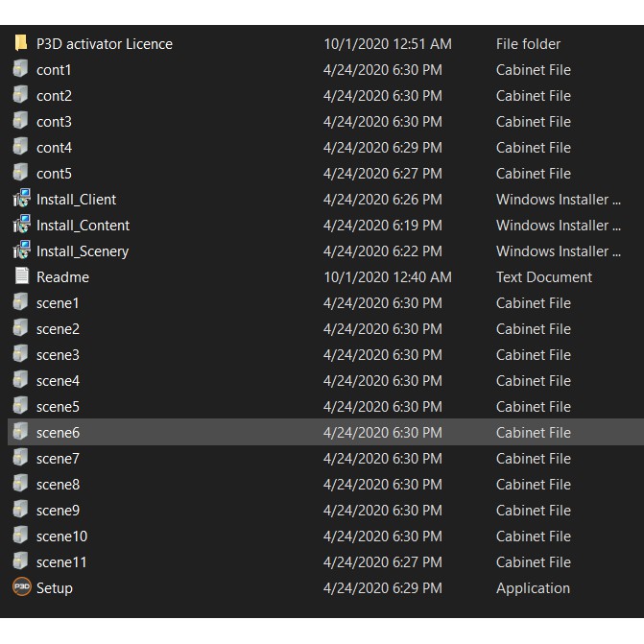
Task: Select the highlighted scene6 file name
Action: [x=58, y=433]
